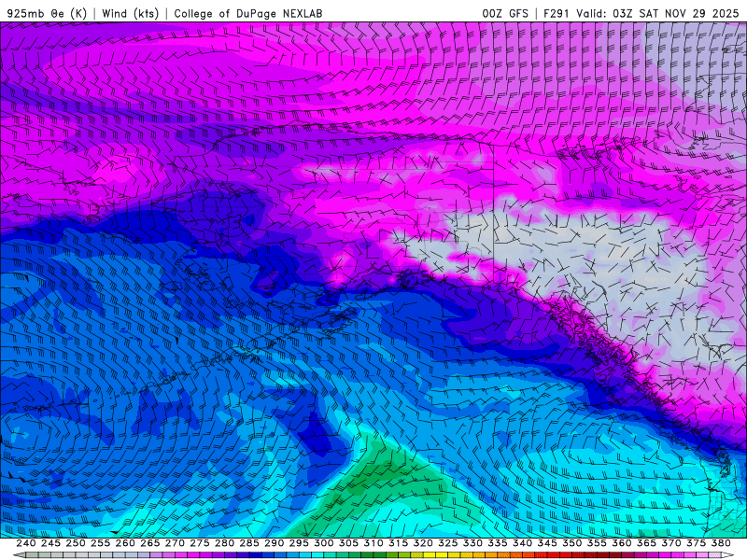This screenshot has height=560, width=747.
Task: Click the 335 color scale label
Action: click(498, 543)
